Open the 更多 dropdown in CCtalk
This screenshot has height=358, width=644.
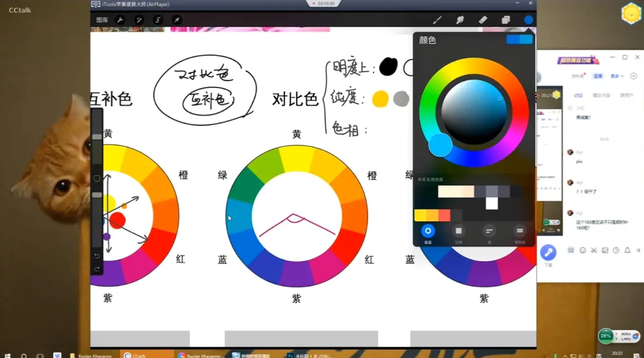click(x=617, y=76)
